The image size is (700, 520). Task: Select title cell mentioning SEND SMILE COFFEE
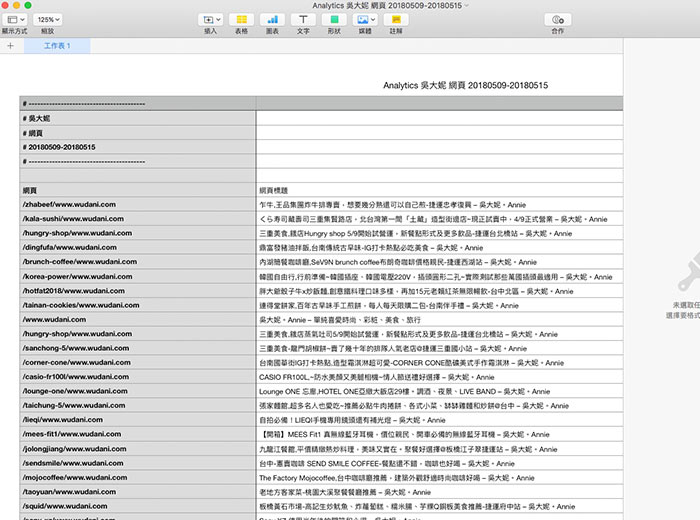tap(439, 463)
